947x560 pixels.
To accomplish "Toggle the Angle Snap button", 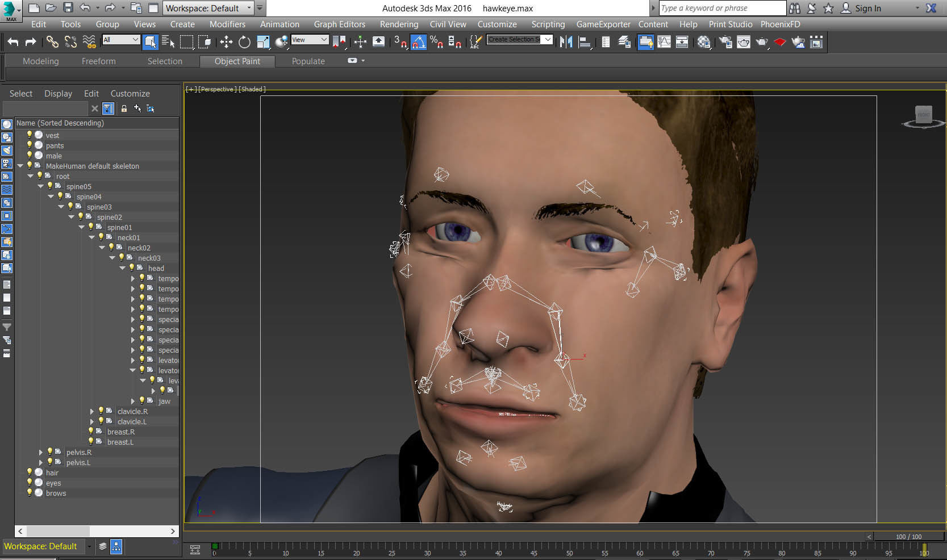I will 419,42.
